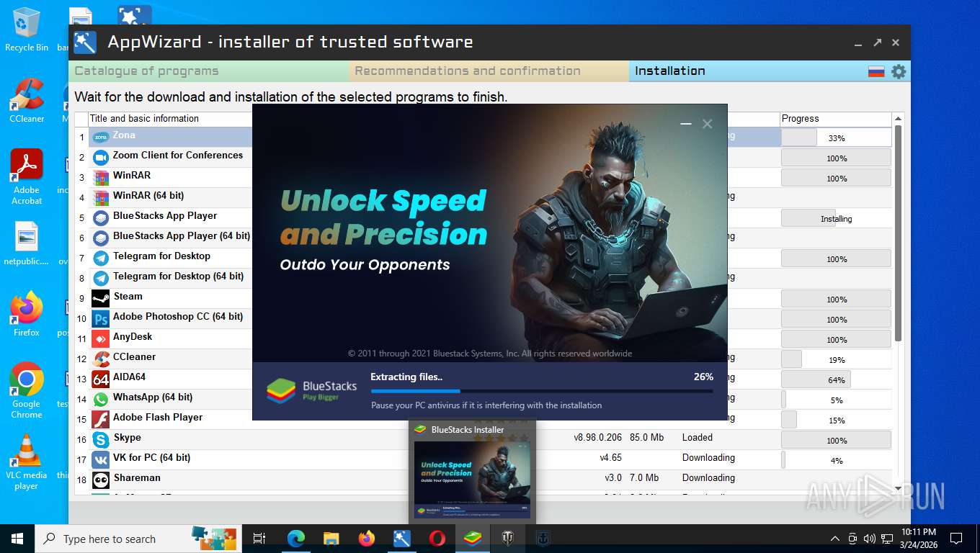
Task: Select the Skype row title text
Action: [128, 438]
